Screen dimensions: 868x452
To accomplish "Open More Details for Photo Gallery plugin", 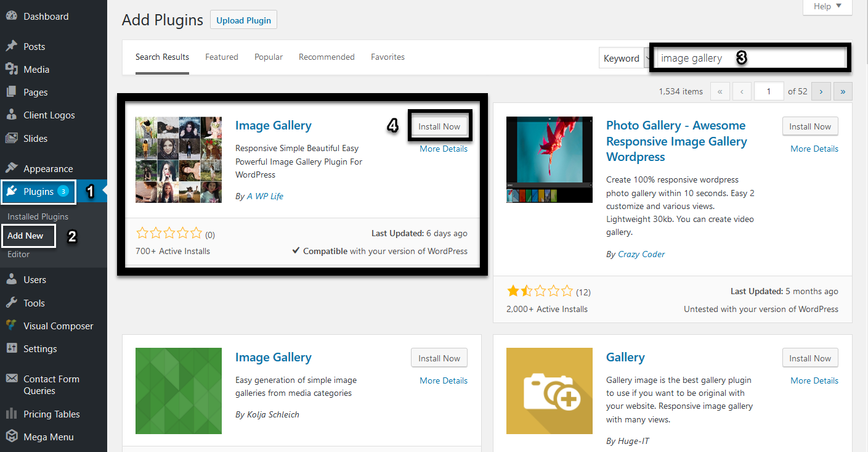I will [814, 149].
